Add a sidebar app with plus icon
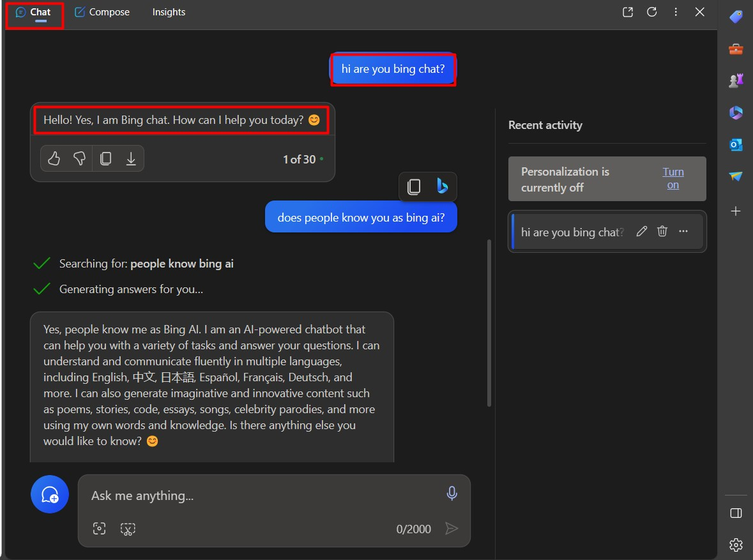Image resolution: width=753 pixels, height=560 pixels. click(x=736, y=211)
